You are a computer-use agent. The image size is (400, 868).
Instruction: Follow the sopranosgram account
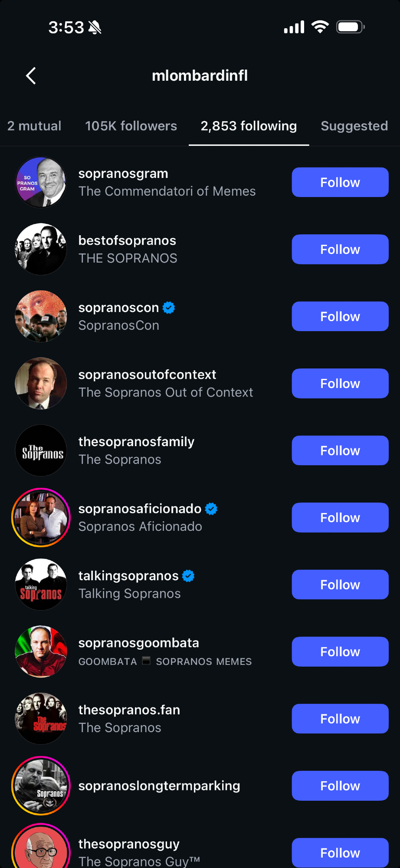pos(340,182)
